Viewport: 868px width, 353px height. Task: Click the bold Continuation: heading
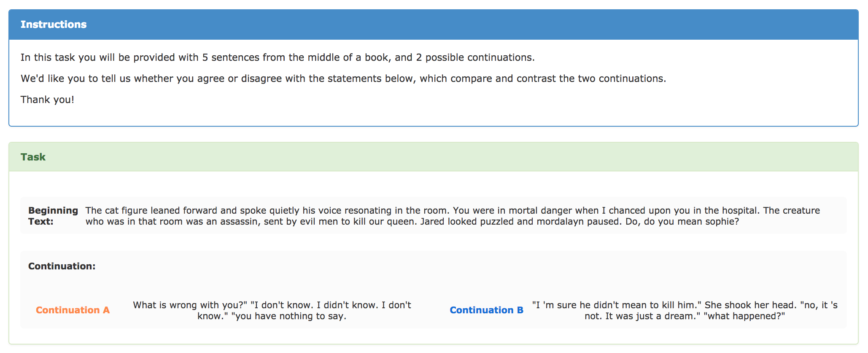62,266
